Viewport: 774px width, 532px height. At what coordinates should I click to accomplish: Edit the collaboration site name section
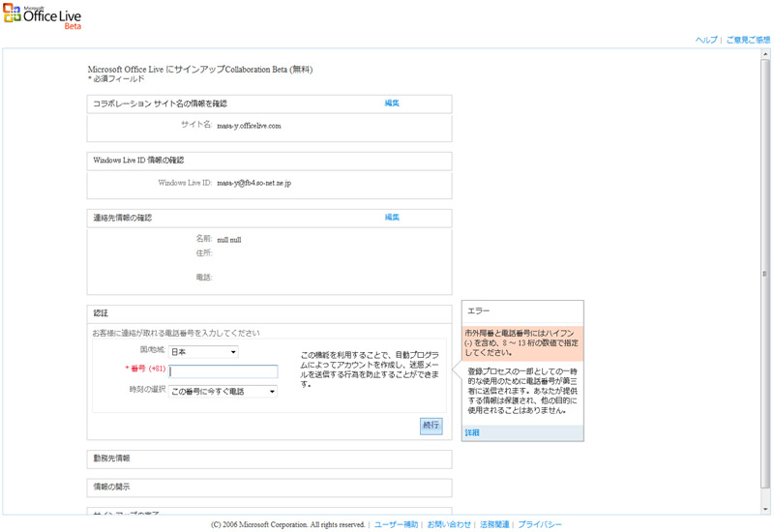pyautogui.click(x=392, y=103)
